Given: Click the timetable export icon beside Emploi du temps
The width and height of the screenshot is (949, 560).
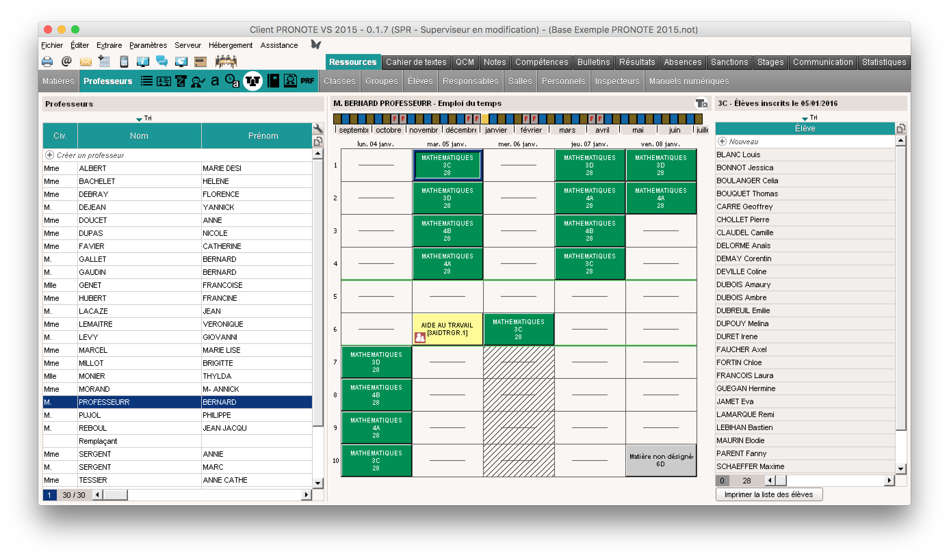Looking at the screenshot, I should pos(701,103).
